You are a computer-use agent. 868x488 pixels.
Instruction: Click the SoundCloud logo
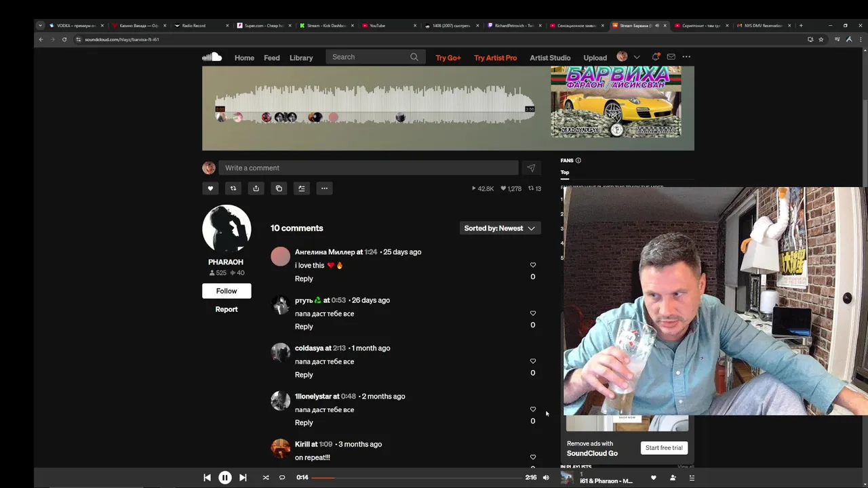pyautogui.click(x=212, y=57)
